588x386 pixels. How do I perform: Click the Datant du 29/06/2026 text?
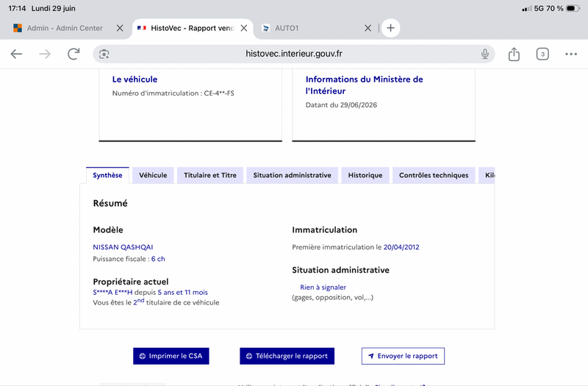tap(341, 105)
